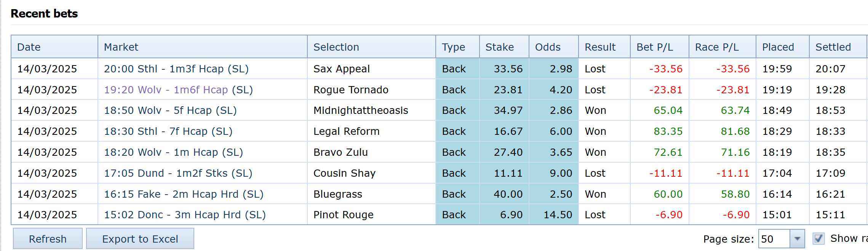This screenshot has height=251, width=868.
Task: Sort by the Odds column header
Action: point(547,47)
